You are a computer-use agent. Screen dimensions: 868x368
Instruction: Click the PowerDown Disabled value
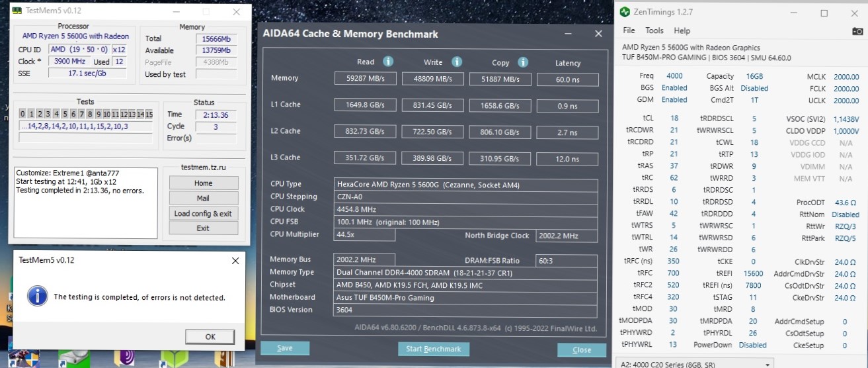pyautogui.click(x=753, y=345)
